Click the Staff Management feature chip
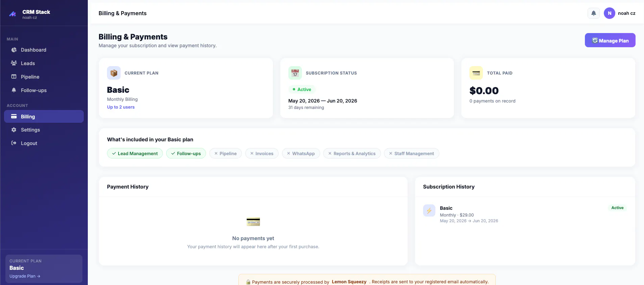 tap(412, 153)
